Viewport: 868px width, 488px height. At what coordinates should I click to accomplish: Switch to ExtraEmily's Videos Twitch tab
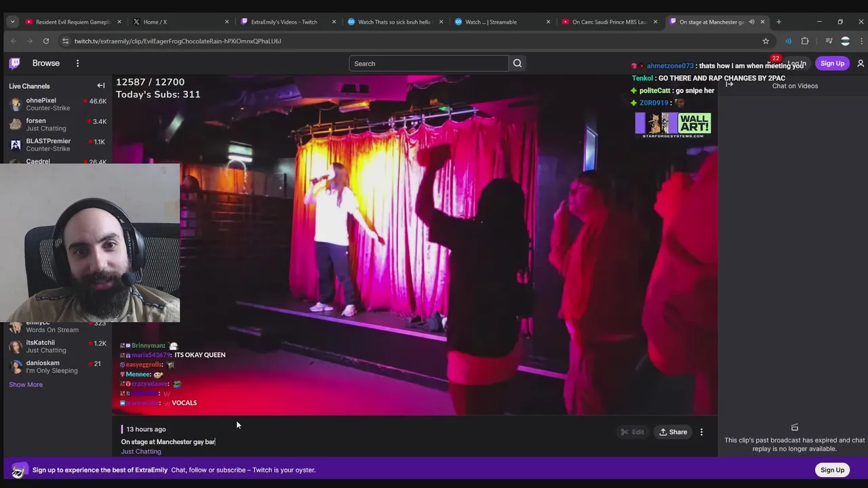[x=288, y=22]
